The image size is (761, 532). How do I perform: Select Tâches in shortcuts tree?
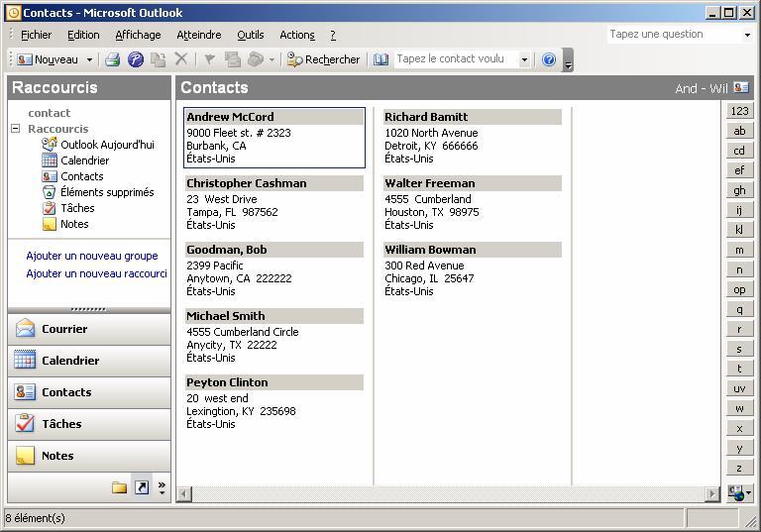click(x=68, y=208)
